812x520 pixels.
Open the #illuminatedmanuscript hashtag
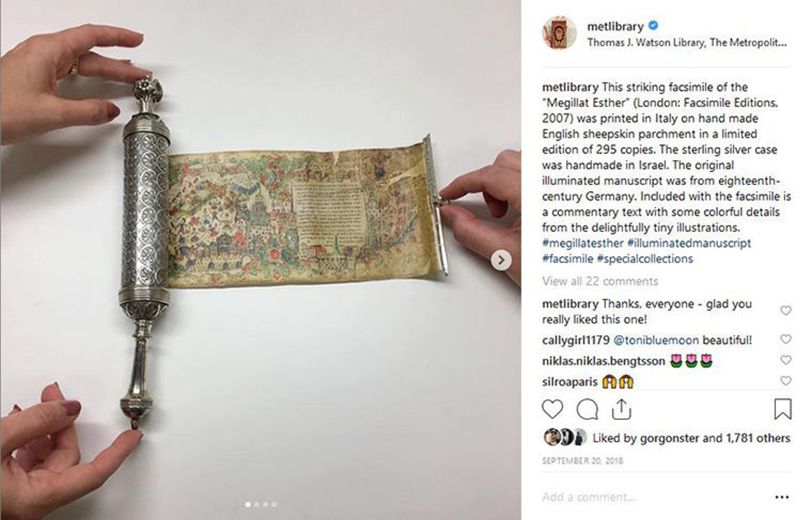[689, 243]
